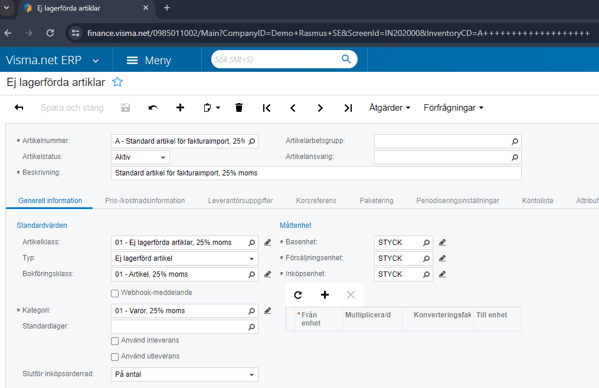The width and height of the screenshot is (599, 388).
Task: Click the save diskette icon
Action: (125, 108)
